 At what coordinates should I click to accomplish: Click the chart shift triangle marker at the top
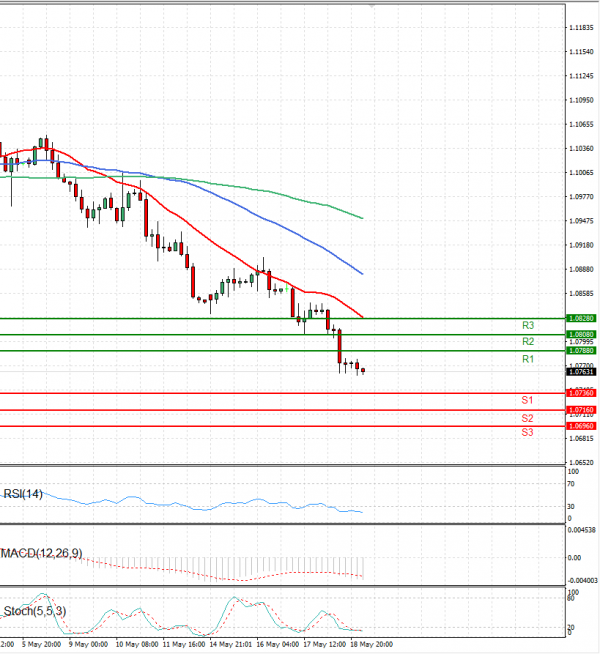click(x=372, y=5)
